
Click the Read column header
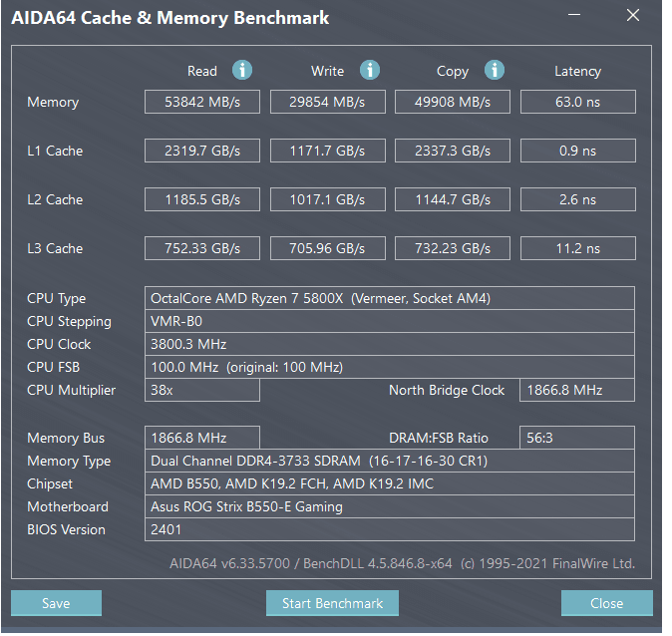(x=202, y=71)
